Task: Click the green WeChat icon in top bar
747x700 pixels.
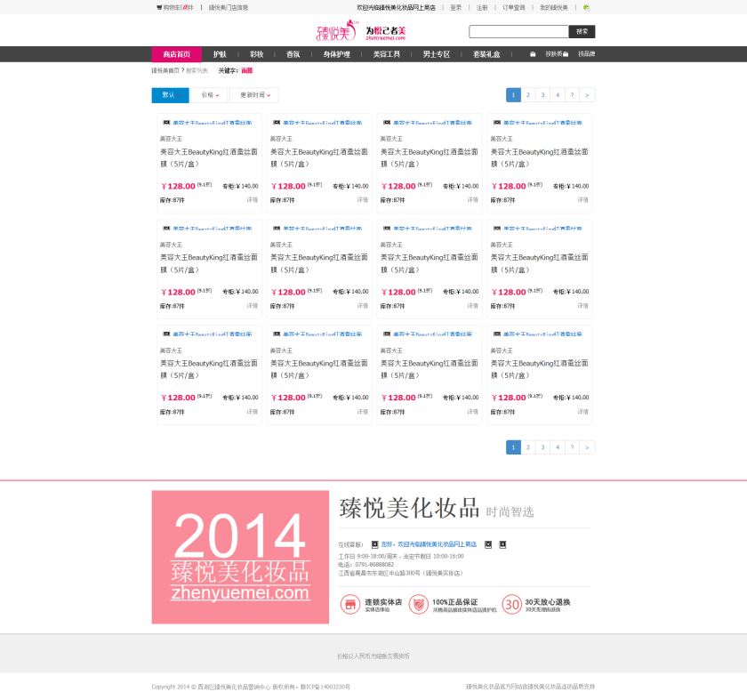Action: (586, 8)
